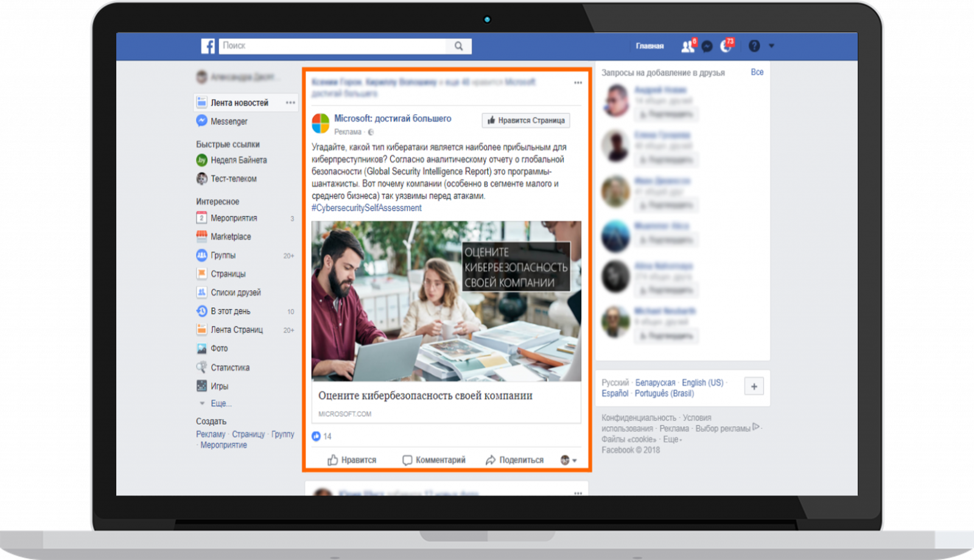Click the В этот день clock icon

click(201, 311)
